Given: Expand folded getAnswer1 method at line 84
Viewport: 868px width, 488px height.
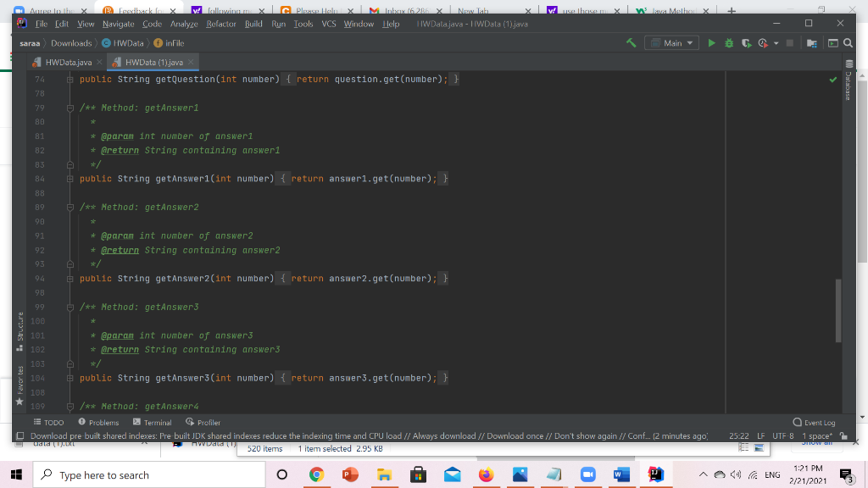Looking at the screenshot, I should 70,179.
